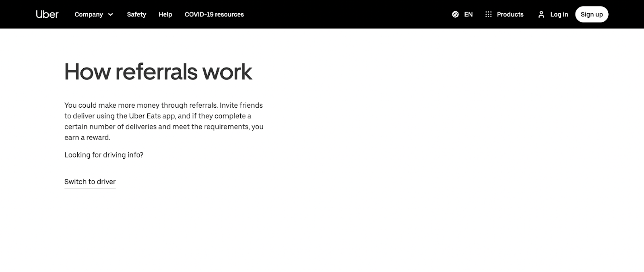
Task: Click the person icon beside Log in
Action: point(541,14)
